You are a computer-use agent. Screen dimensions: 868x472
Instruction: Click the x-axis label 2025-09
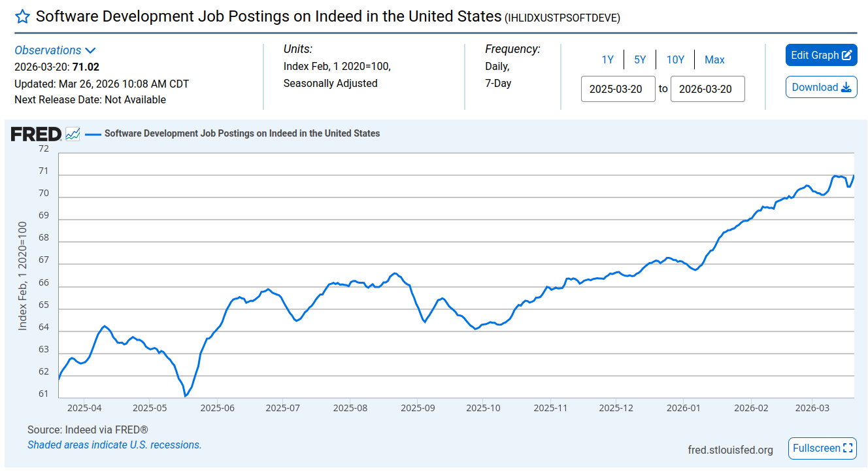[x=418, y=408]
